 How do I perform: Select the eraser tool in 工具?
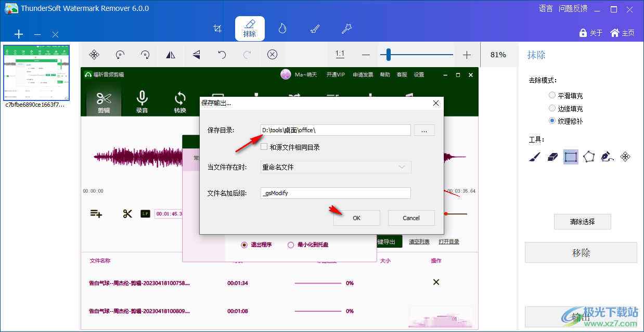tap(553, 156)
